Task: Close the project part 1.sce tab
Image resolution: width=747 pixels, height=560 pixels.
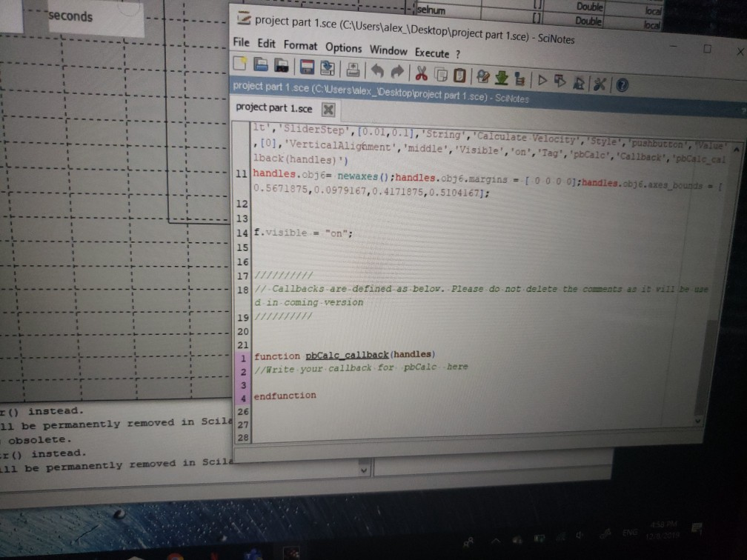Action: coord(328,109)
